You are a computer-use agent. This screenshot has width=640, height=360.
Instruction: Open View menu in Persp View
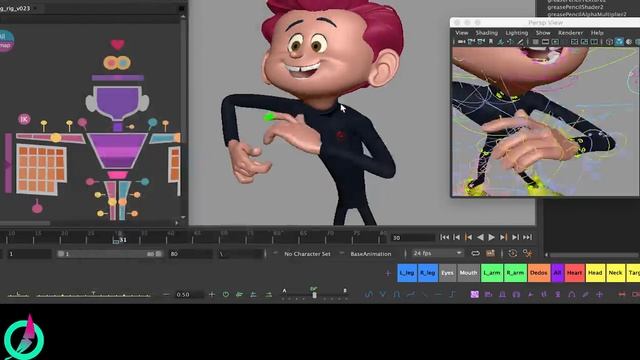point(462,33)
